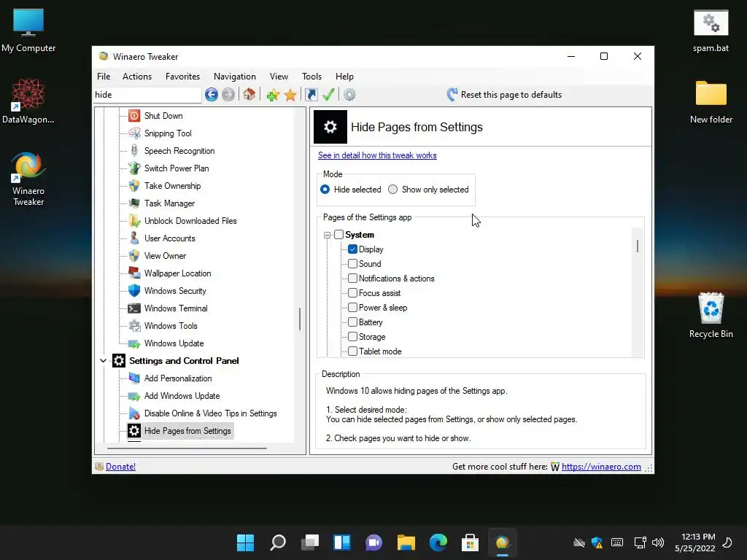Image resolution: width=747 pixels, height=560 pixels.
Task: Click the search box containing hide
Action: click(147, 95)
